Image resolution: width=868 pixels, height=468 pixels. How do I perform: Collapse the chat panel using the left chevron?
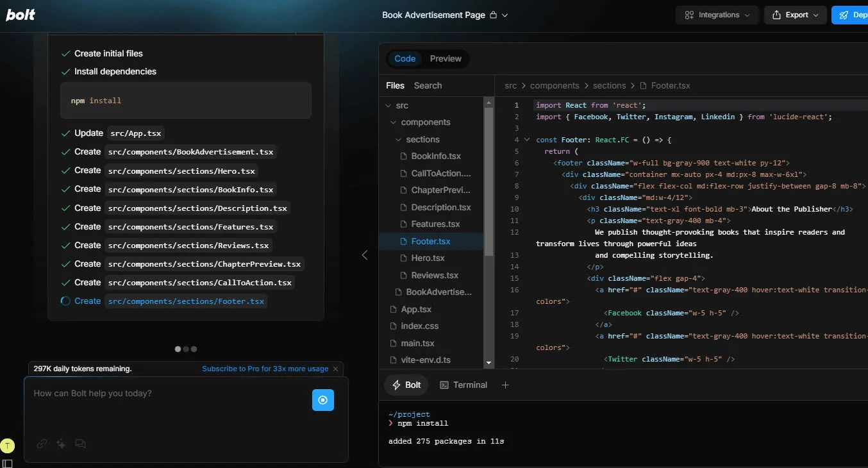364,255
